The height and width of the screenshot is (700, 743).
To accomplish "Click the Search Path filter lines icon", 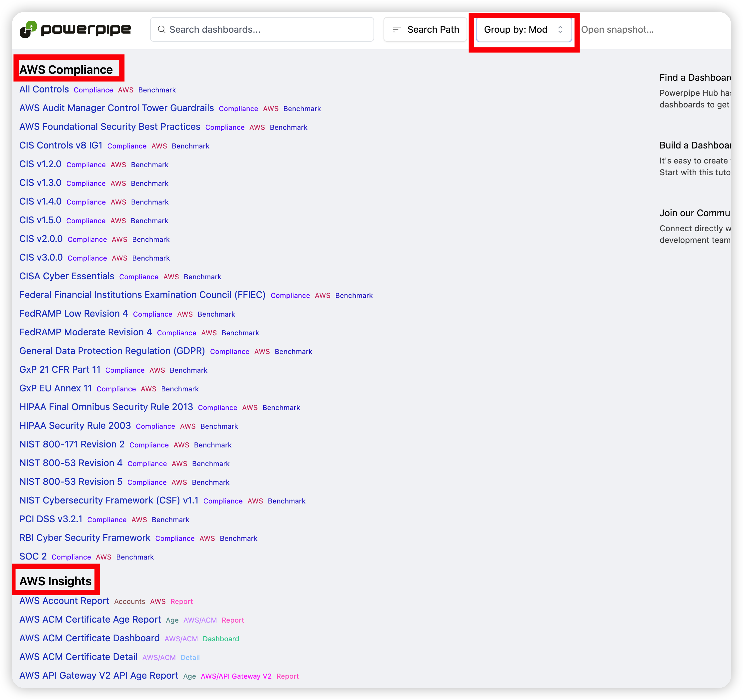I will (x=397, y=30).
